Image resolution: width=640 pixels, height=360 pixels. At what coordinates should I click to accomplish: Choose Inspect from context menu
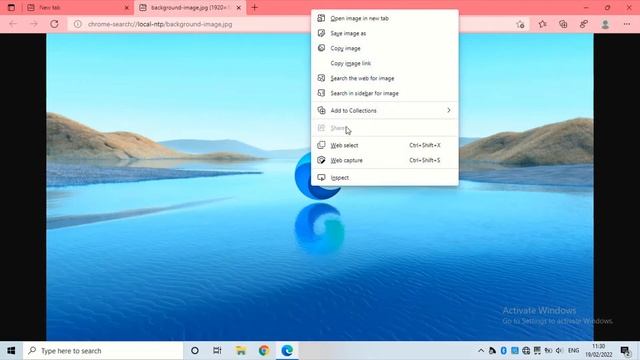(384, 178)
